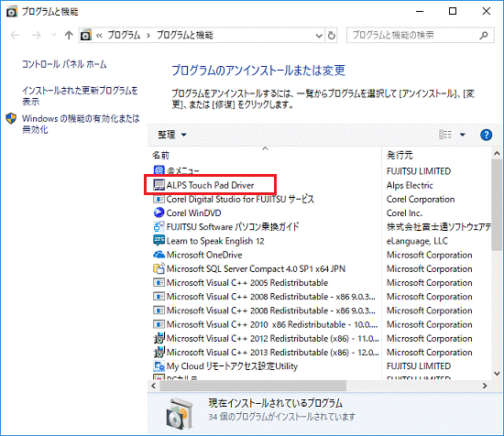Click the window title bar program icon
The image size is (504, 436).
tap(12, 12)
